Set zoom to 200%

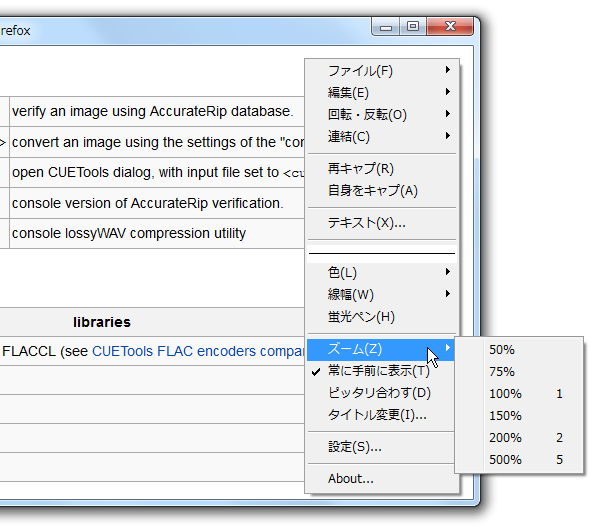519,437
